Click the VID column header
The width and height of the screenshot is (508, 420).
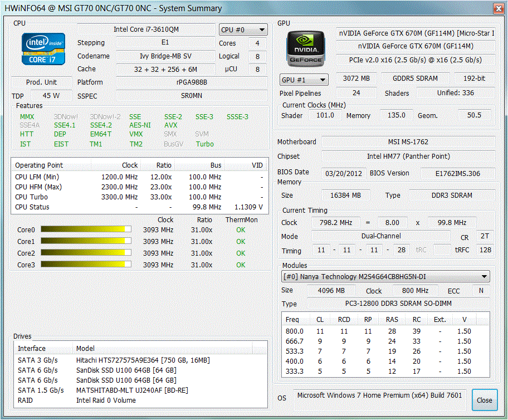pos(246,165)
